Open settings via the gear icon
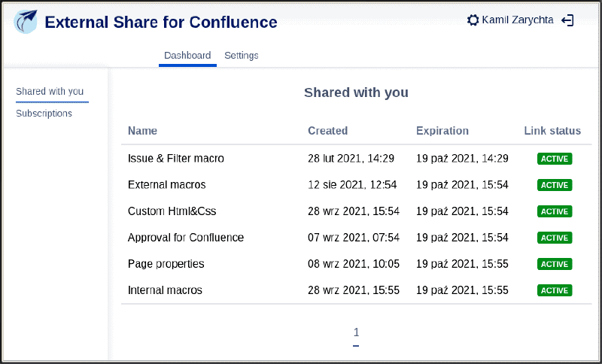The image size is (602, 364). tap(473, 20)
